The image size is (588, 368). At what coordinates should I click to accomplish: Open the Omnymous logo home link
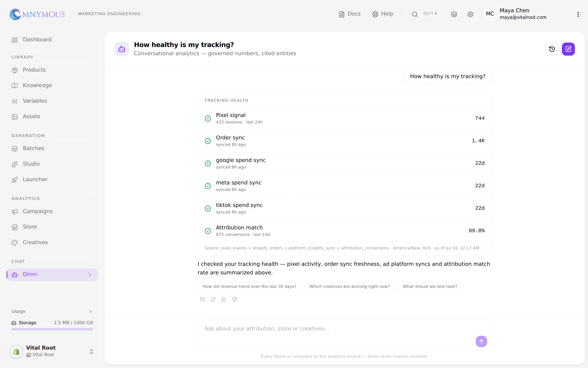[x=37, y=14]
